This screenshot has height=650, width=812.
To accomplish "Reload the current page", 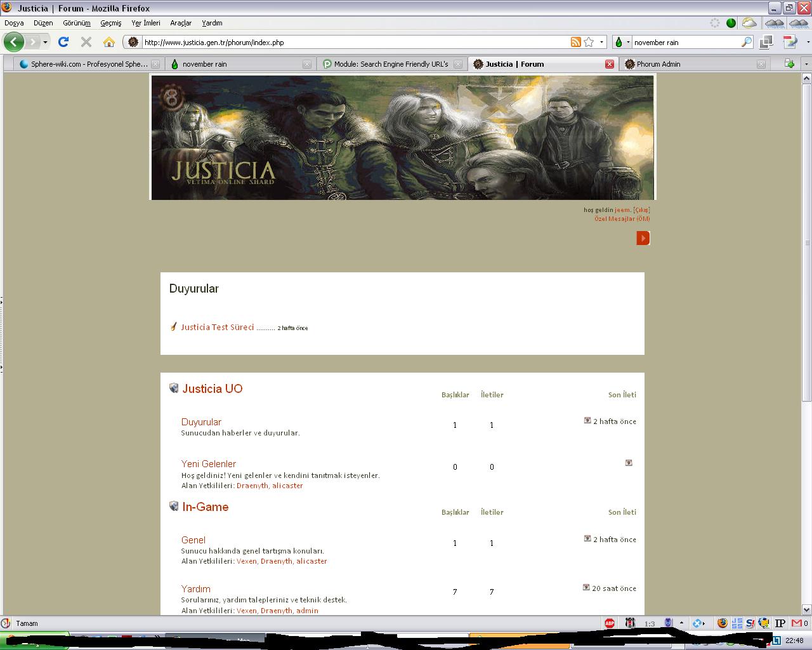I will pos(63,42).
